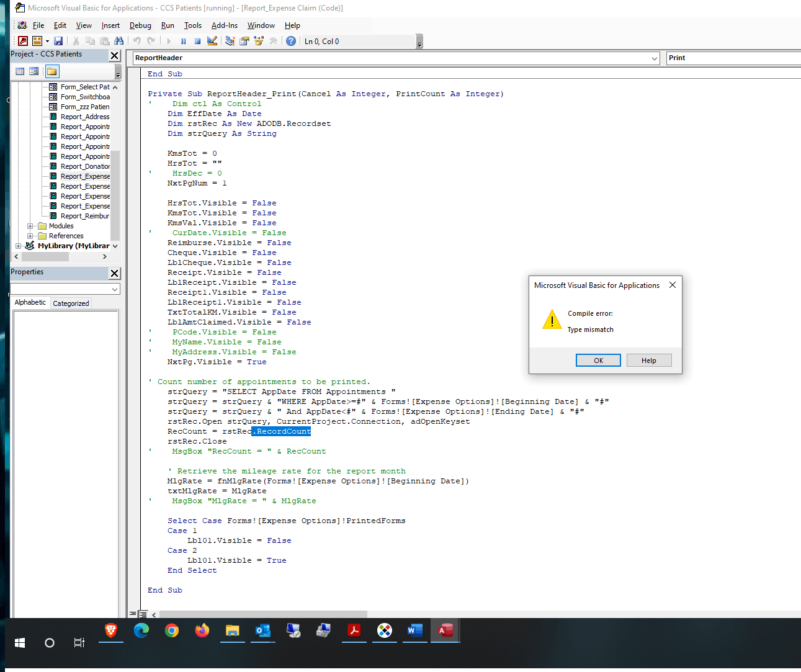Click the Find binoculars icon
The width and height of the screenshot is (801, 672).
(119, 41)
